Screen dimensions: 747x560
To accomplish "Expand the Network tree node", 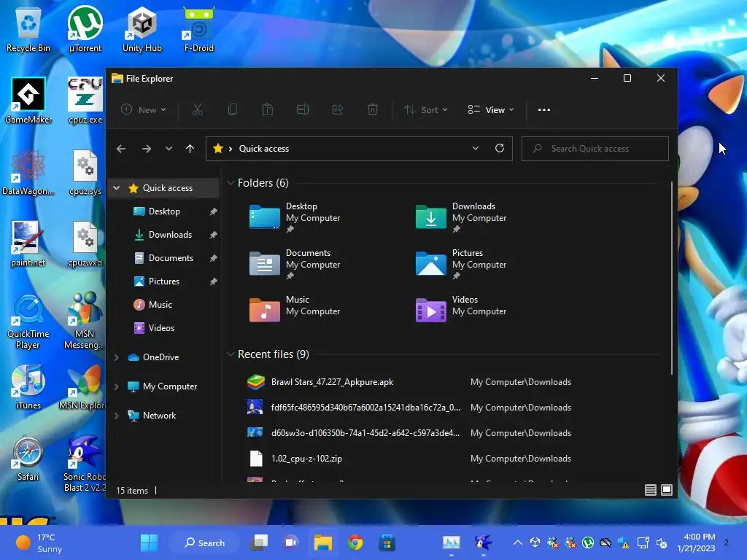I will click(116, 416).
